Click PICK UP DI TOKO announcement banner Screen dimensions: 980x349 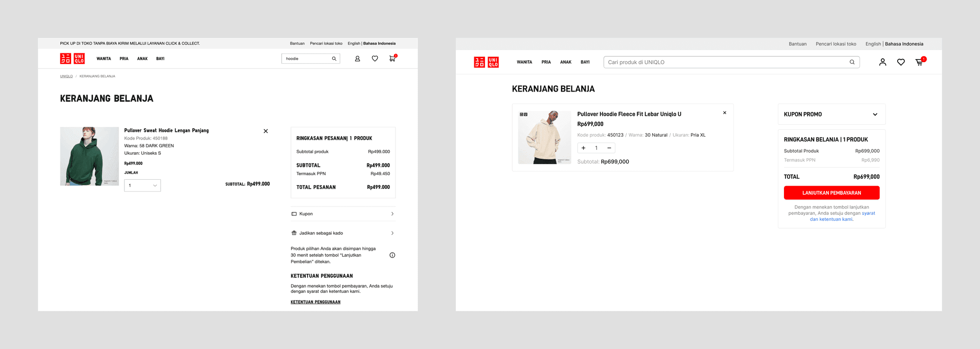click(130, 44)
